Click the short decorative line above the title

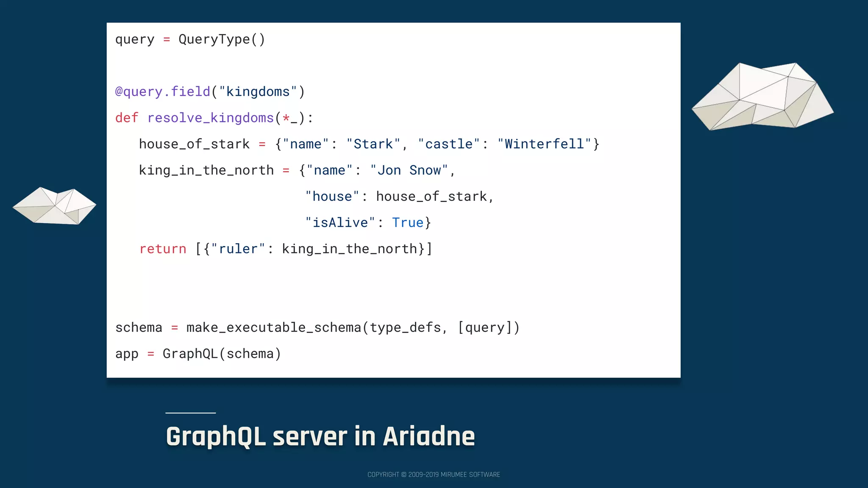(190, 413)
